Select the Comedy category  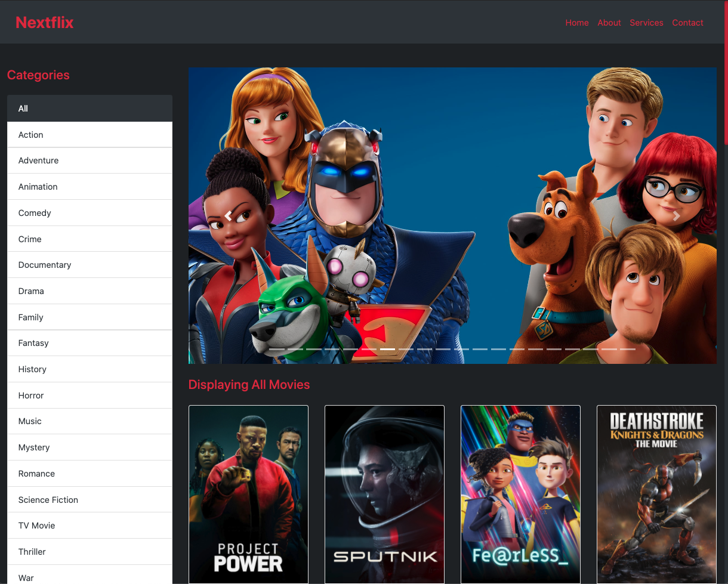[90, 213]
